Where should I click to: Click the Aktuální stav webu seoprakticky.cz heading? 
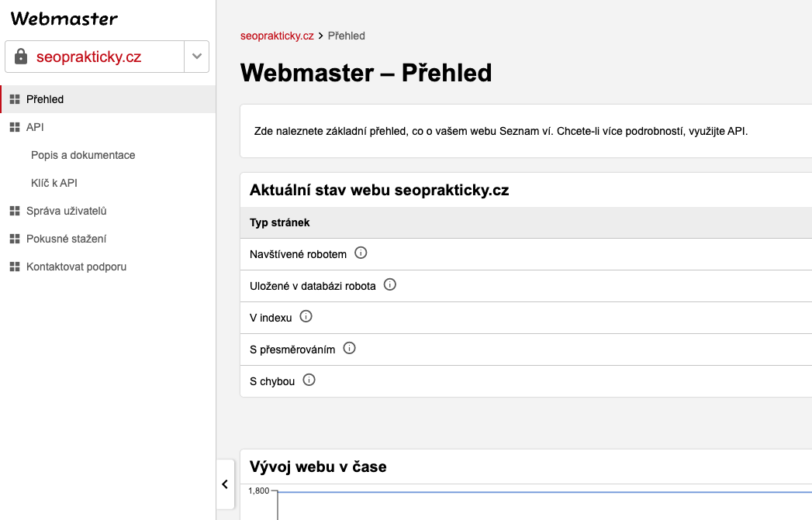pyautogui.click(x=379, y=190)
